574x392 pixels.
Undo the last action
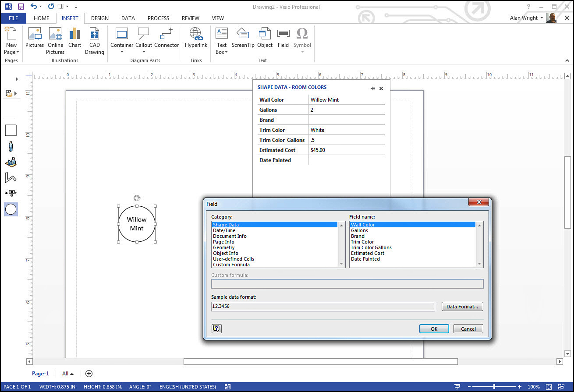coord(34,7)
